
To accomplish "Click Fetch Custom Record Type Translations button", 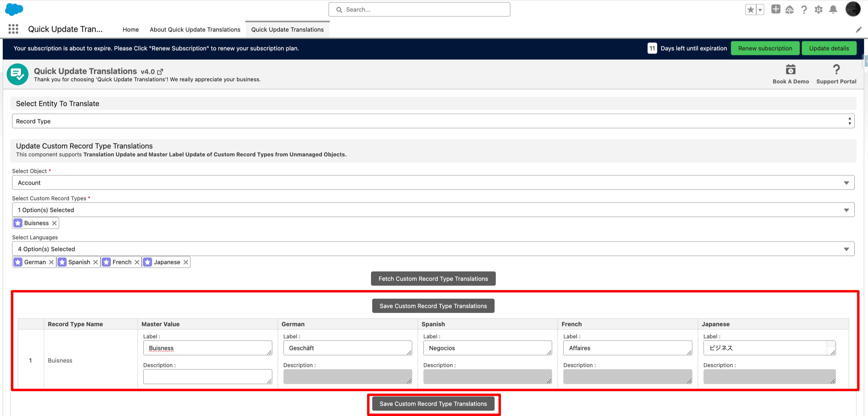I will click(433, 279).
